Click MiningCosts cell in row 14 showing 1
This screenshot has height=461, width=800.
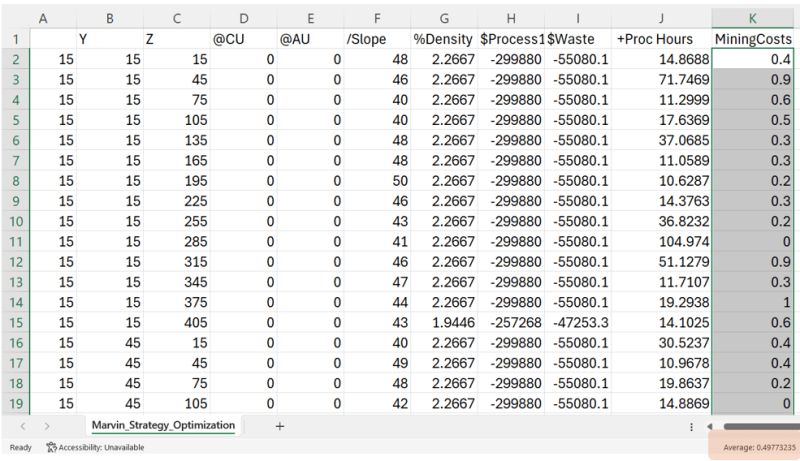click(x=753, y=302)
